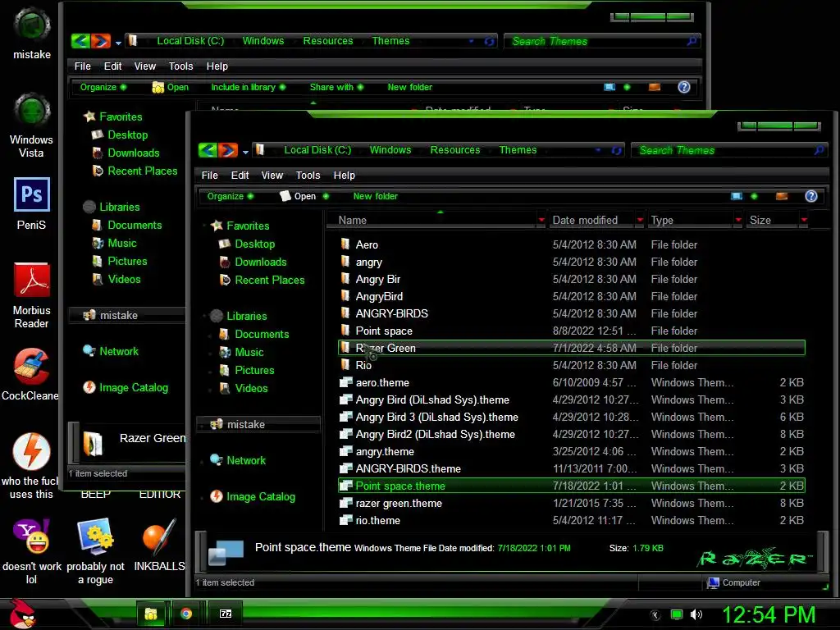
Task: Select aero.theme file
Action: 572,382
